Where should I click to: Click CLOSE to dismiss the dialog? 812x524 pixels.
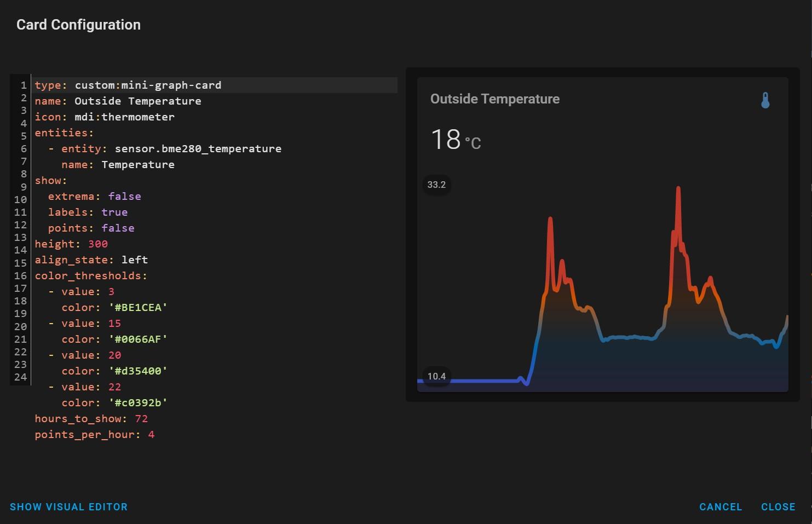(x=778, y=507)
